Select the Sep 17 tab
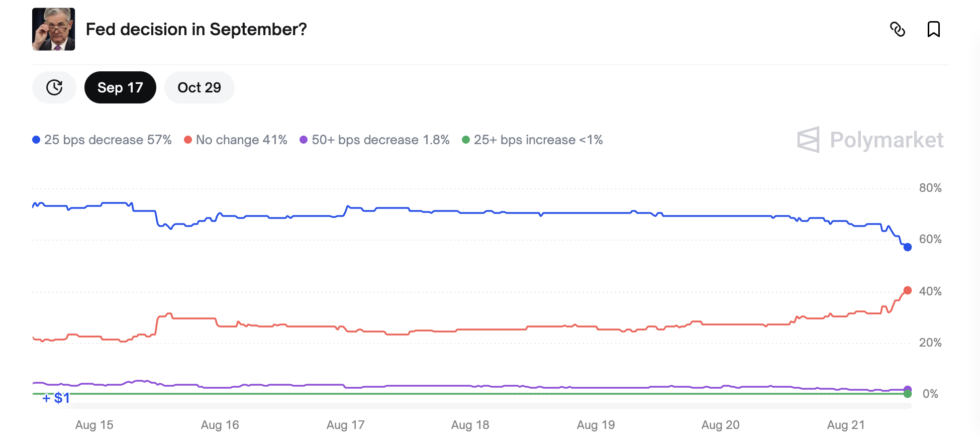980x438 pixels. pyautogui.click(x=120, y=87)
